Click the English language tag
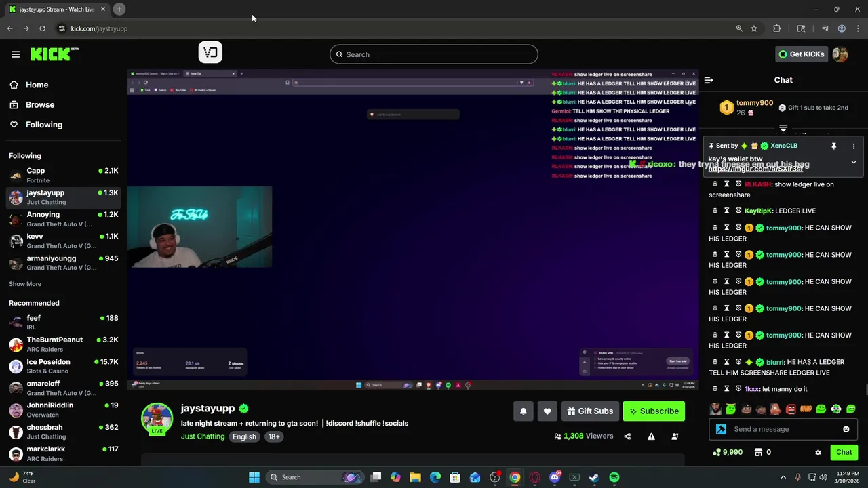 [x=244, y=437]
